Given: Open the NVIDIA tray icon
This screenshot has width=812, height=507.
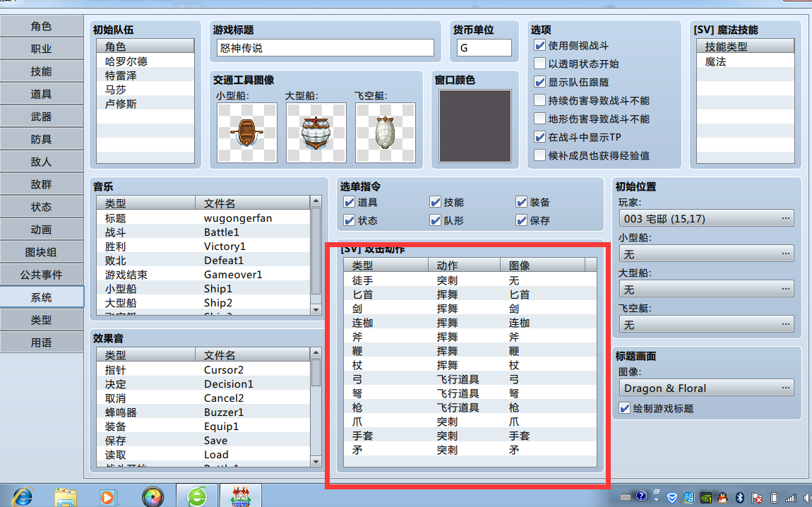Looking at the screenshot, I should [x=705, y=498].
